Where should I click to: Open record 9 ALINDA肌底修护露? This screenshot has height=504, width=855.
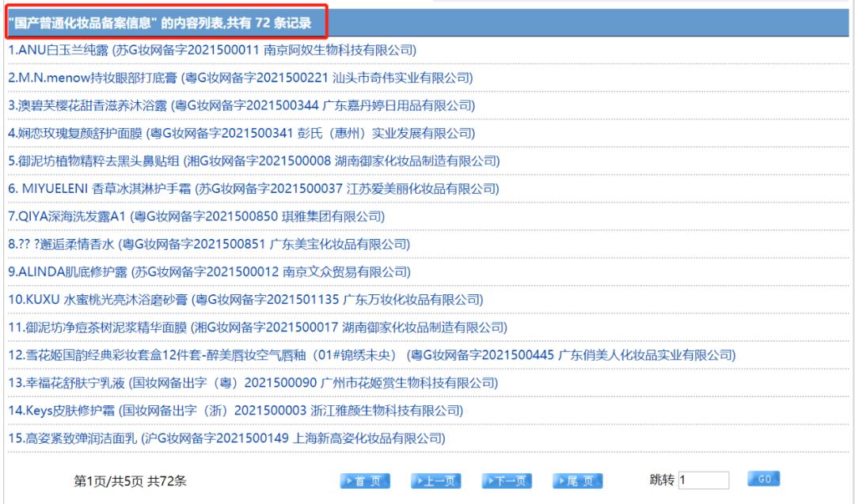pyautogui.click(x=209, y=272)
